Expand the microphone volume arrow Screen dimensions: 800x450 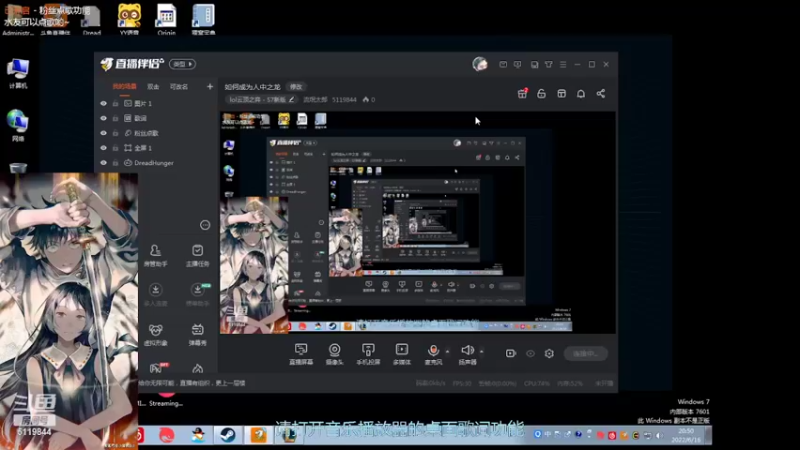point(447,351)
